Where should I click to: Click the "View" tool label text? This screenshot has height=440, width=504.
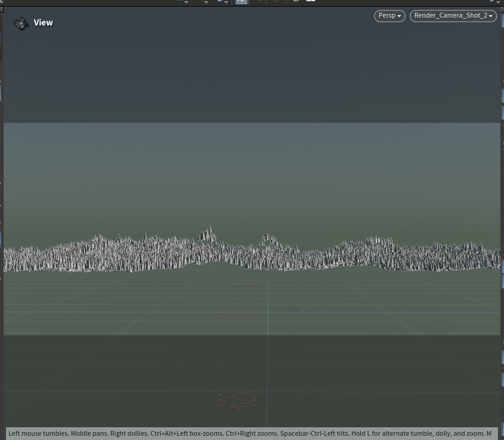click(44, 22)
